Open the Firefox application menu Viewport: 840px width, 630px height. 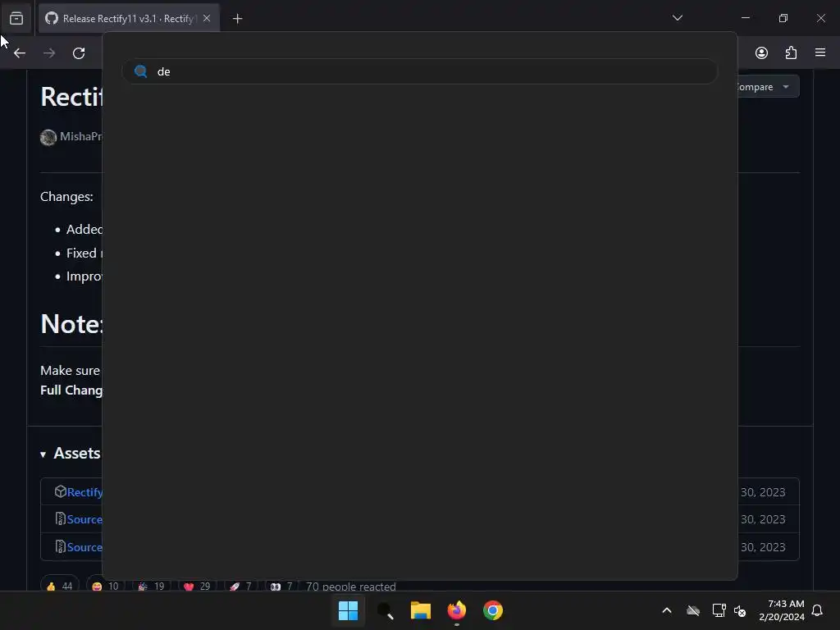pyautogui.click(x=820, y=52)
